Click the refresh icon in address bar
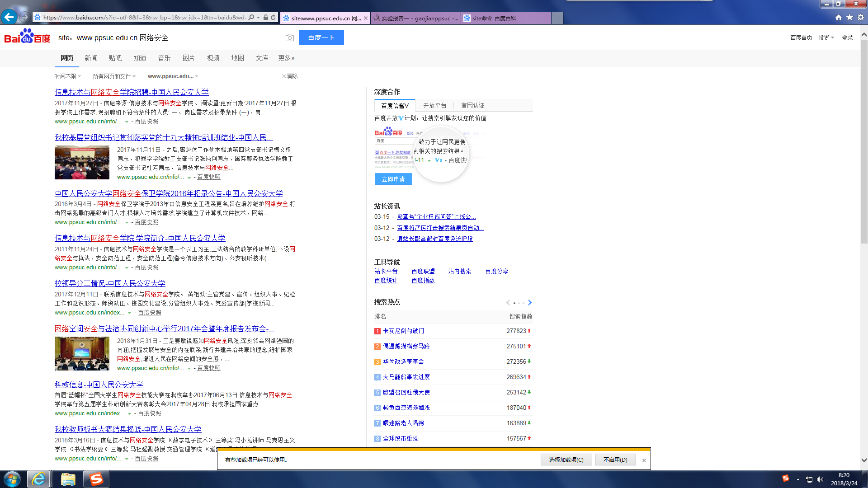Screen dimensions: 868x488 pos(273,18)
